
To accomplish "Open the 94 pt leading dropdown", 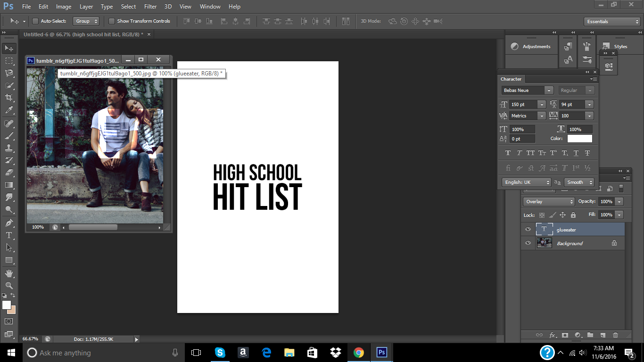I will [x=589, y=105].
